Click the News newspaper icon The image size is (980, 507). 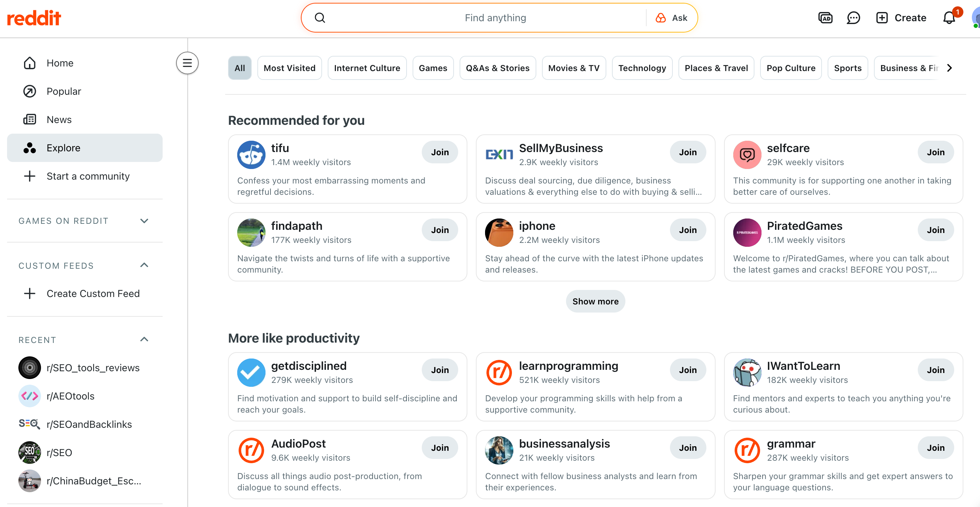click(x=30, y=120)
